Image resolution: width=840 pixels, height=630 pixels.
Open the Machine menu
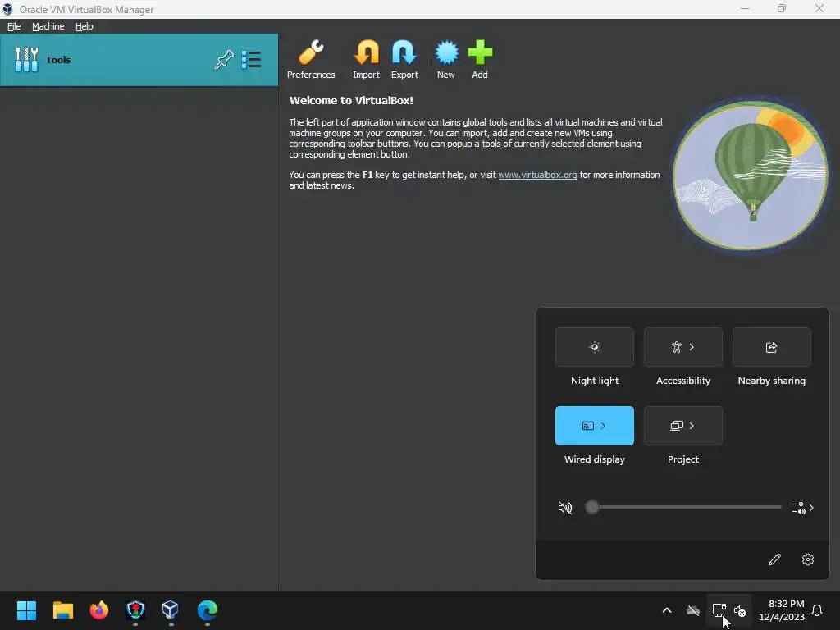[48, 26]
